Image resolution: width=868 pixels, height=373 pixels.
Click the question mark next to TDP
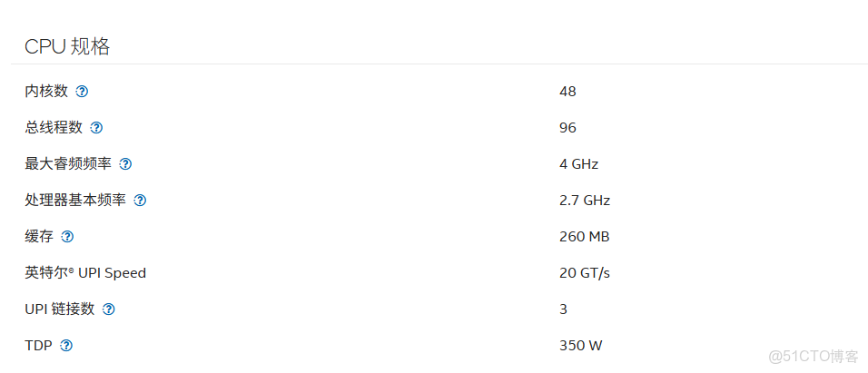point(65,346)
